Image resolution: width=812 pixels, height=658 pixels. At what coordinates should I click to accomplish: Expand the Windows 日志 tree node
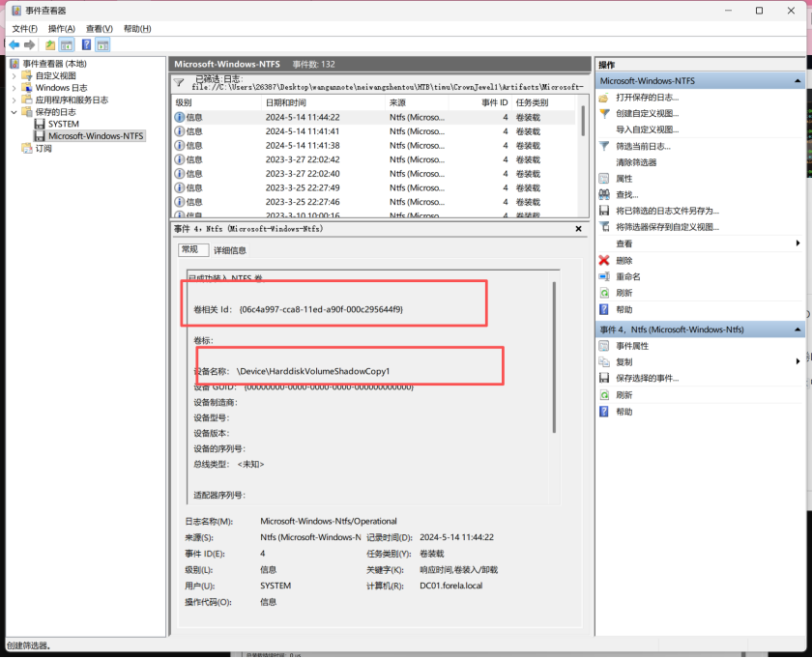coord(14,88)
